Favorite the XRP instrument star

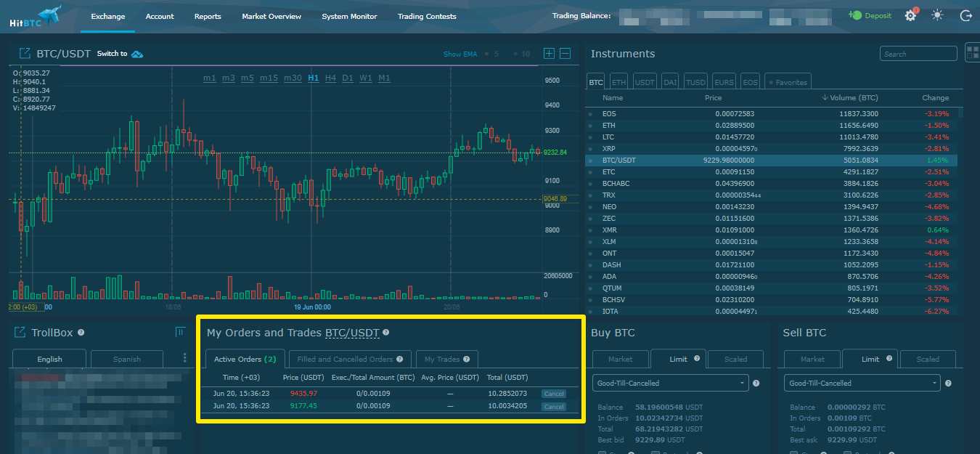(x=590, y=149)
